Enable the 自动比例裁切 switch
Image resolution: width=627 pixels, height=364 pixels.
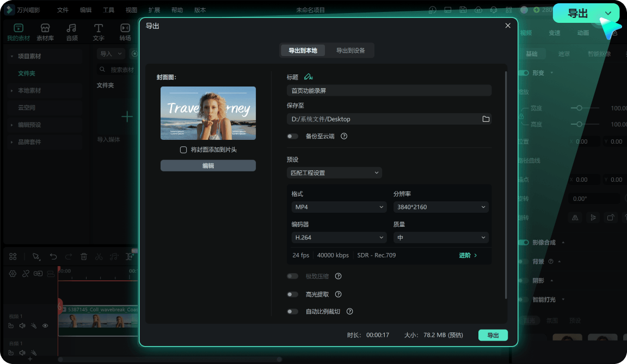(292, 311)
